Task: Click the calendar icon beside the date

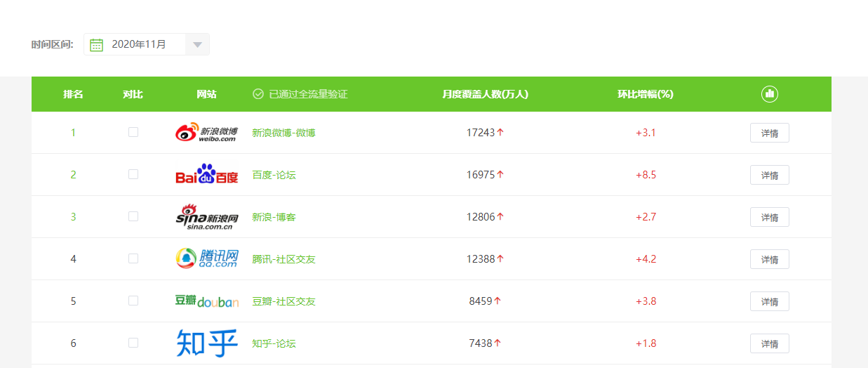Action: pos(97,45)
